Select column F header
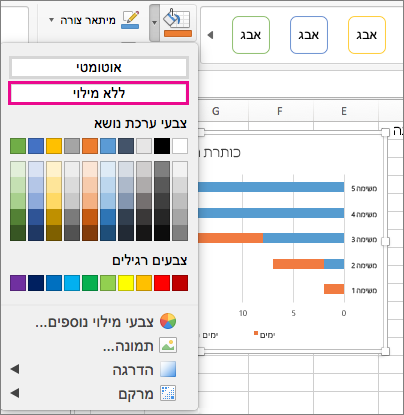404x415 pixels. point(280,111)
